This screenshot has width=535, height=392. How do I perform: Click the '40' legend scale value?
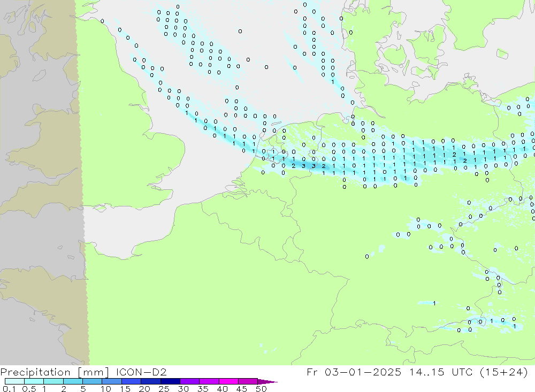click(x=222, y=389)
